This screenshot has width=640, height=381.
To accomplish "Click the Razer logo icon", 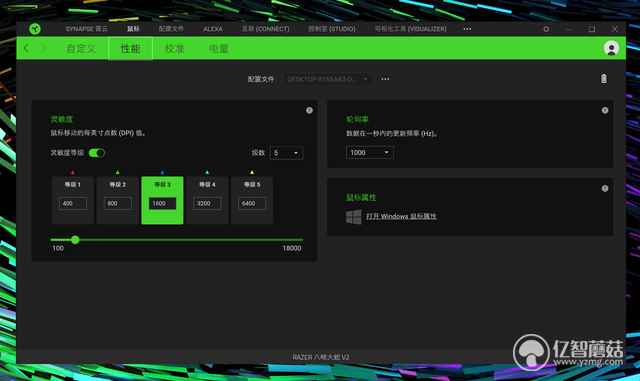I will [35, 29].
